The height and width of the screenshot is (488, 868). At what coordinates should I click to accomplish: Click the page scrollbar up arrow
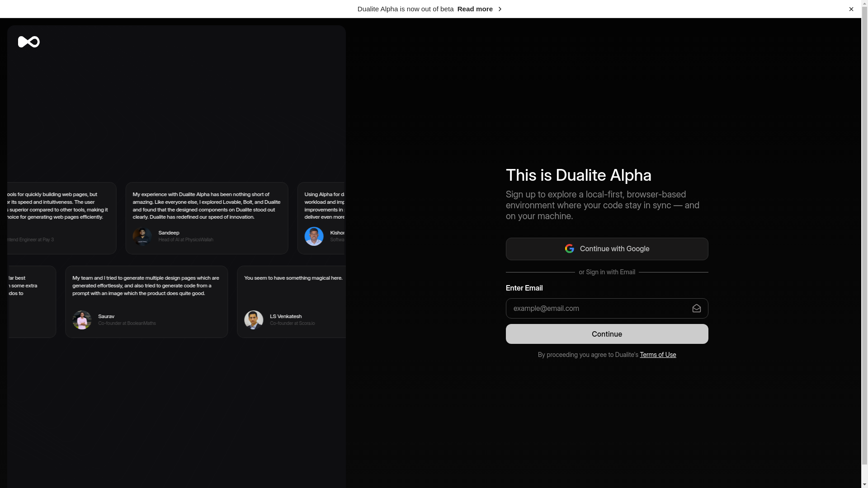[864, 4]
